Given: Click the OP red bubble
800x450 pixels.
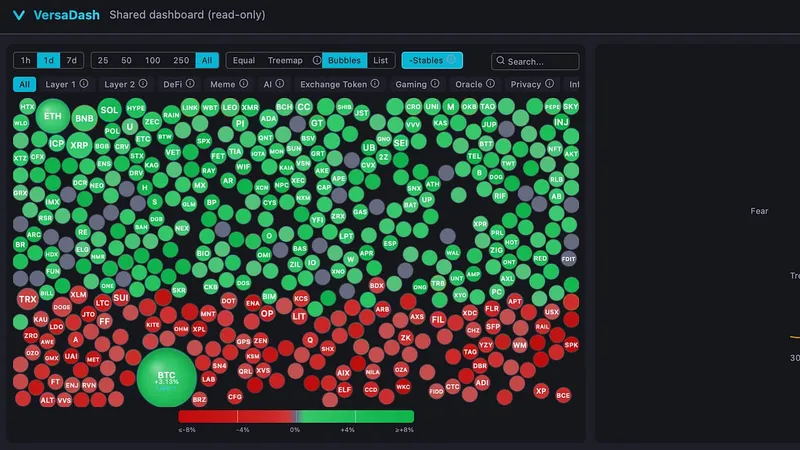Looking at the screenshot, I should point(267,314).
